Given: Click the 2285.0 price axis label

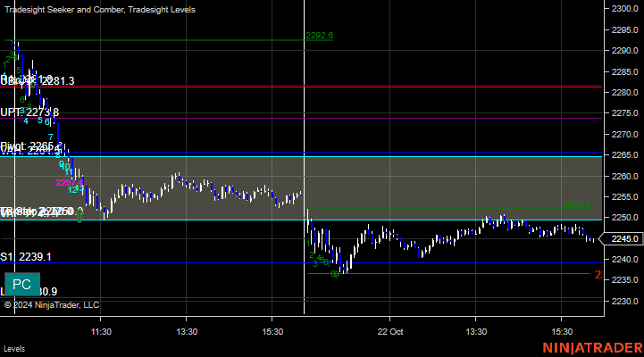Looking at the screenshot, I should click(x=624, y=71).
